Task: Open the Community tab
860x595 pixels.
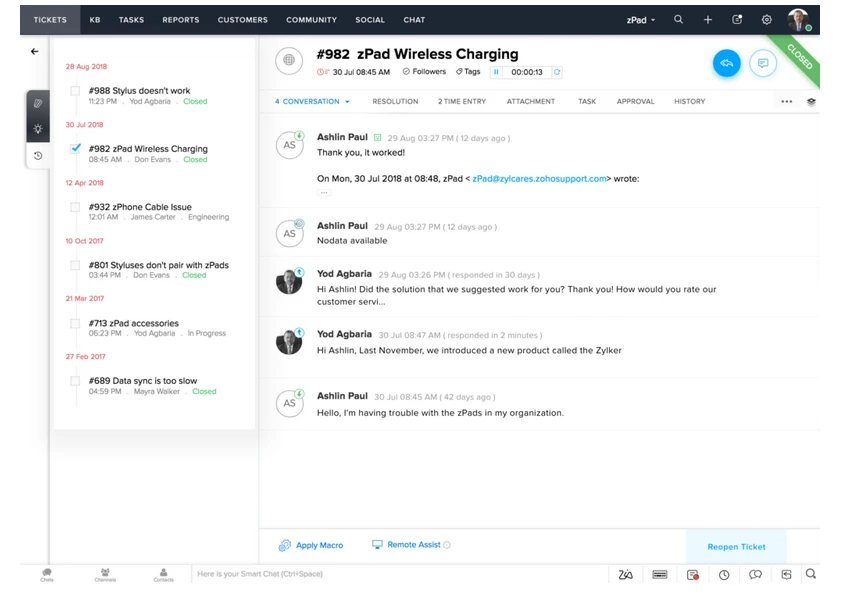Action: point(312,20)
